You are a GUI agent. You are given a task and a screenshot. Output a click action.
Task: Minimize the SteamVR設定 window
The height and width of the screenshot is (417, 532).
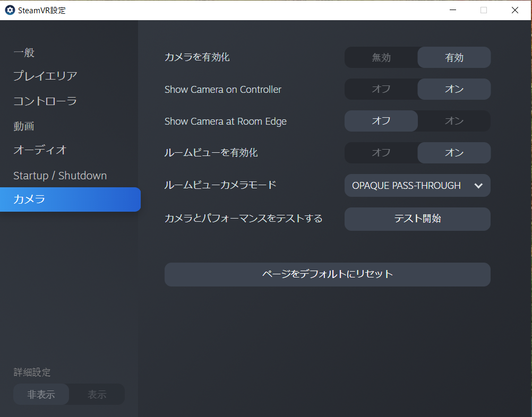tap(452, 10)
